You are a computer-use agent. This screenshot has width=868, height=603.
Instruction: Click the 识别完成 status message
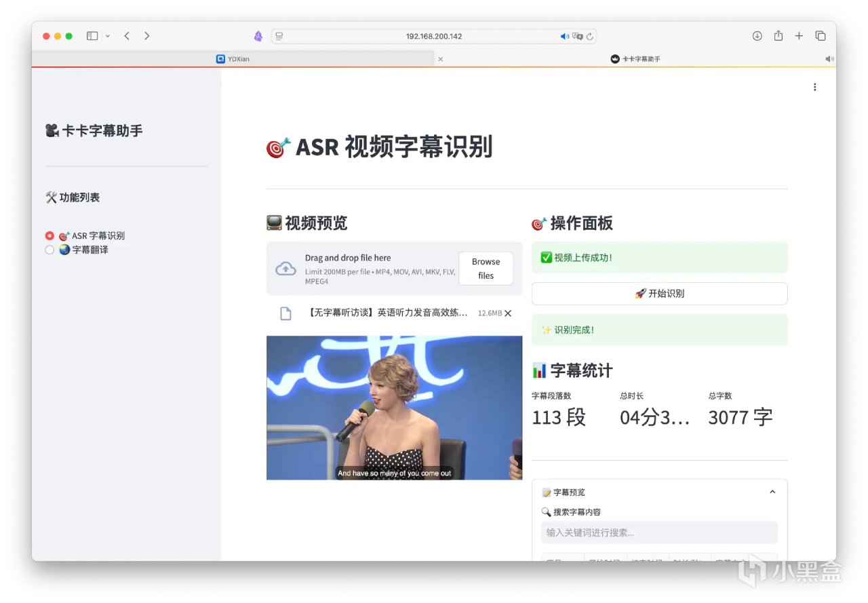[660, 330]
